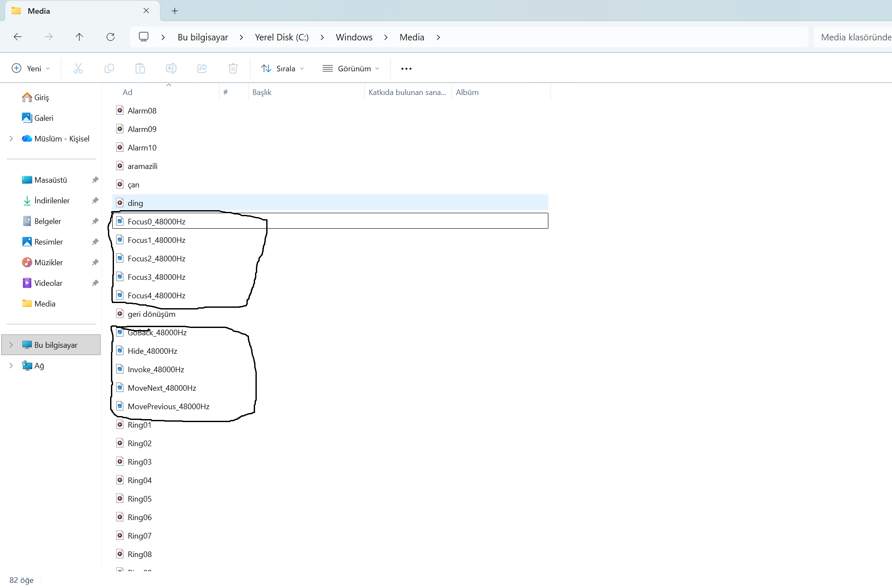Viewport: 892px width, 588px height.
Task: Open a new tab with plus button
Action: pyautogui.click(x=175, y=11)
